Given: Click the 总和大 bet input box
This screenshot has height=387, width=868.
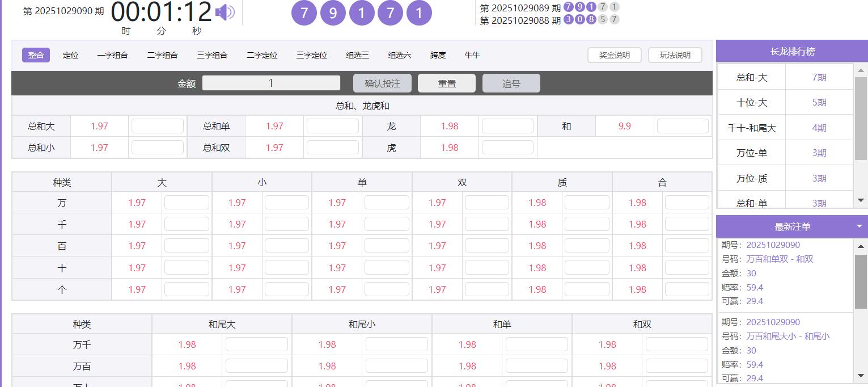Looking at the screenshot, I should click(x=157, y=126).
